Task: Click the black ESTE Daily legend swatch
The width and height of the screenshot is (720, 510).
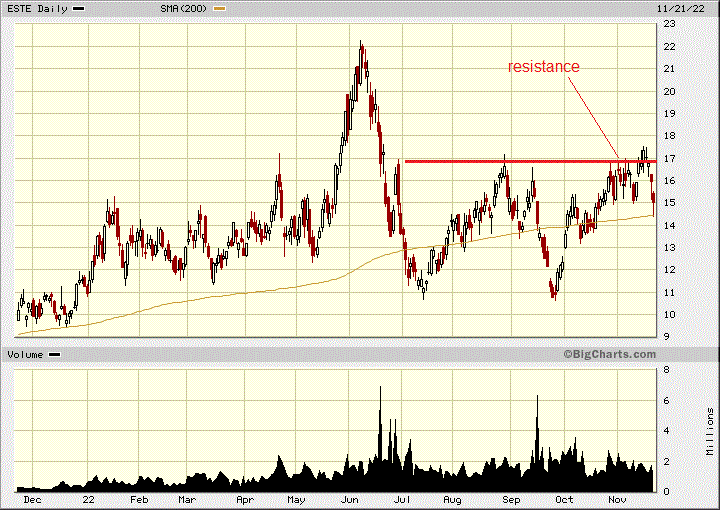Action: pyautogui.click(x=79, y=8)
